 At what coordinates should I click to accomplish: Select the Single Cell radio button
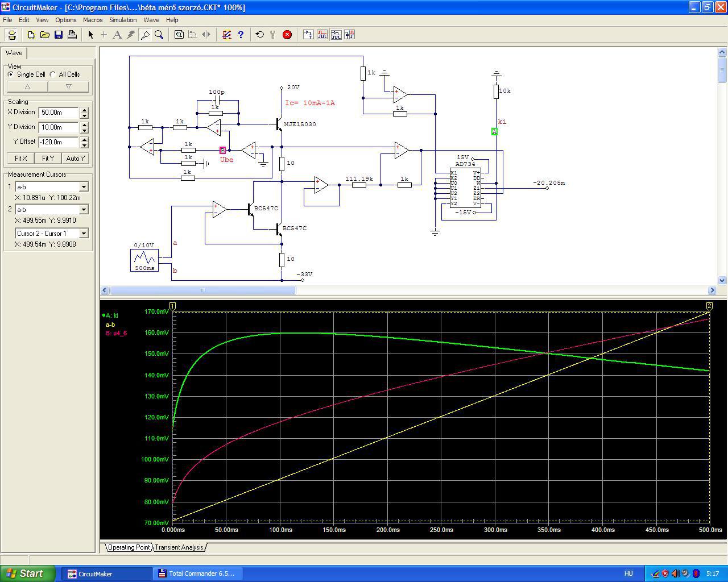click(11, 74)
